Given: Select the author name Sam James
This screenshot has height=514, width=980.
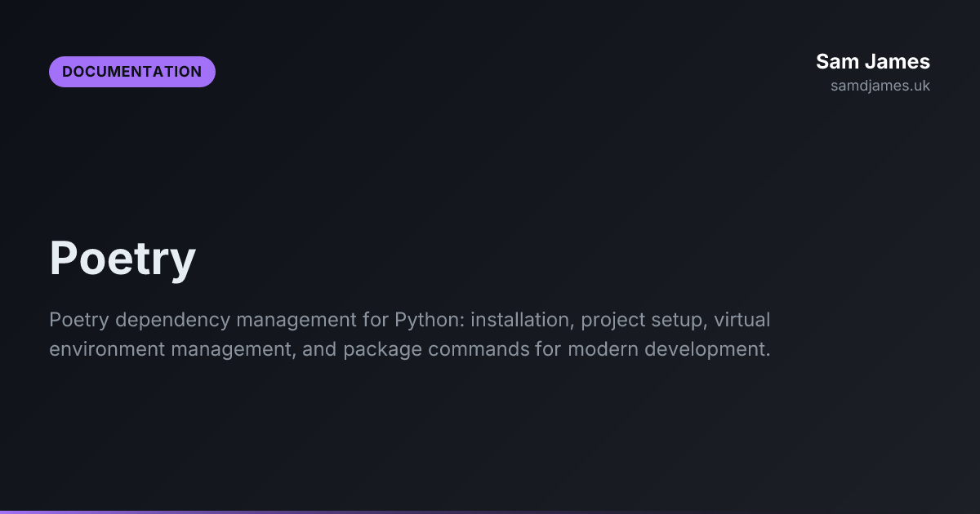Looking at the screenshot, I should (873, 61).
